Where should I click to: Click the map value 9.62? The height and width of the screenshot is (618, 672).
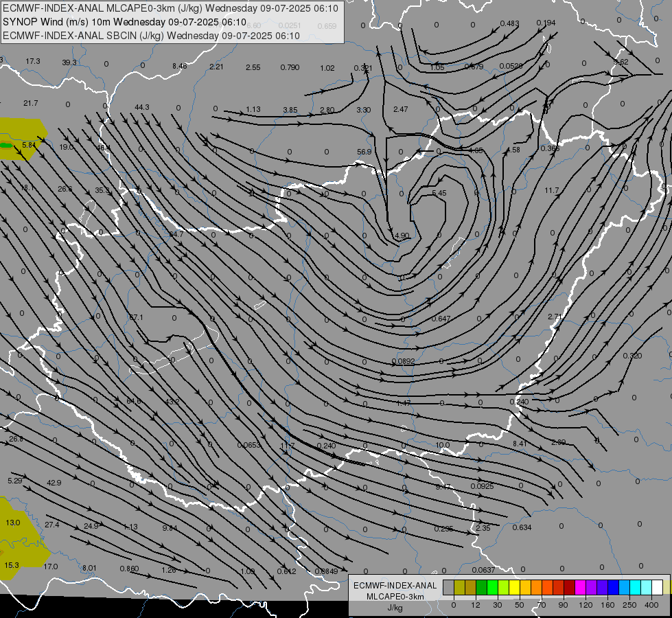pyautogui.click(x=621, y=62)
